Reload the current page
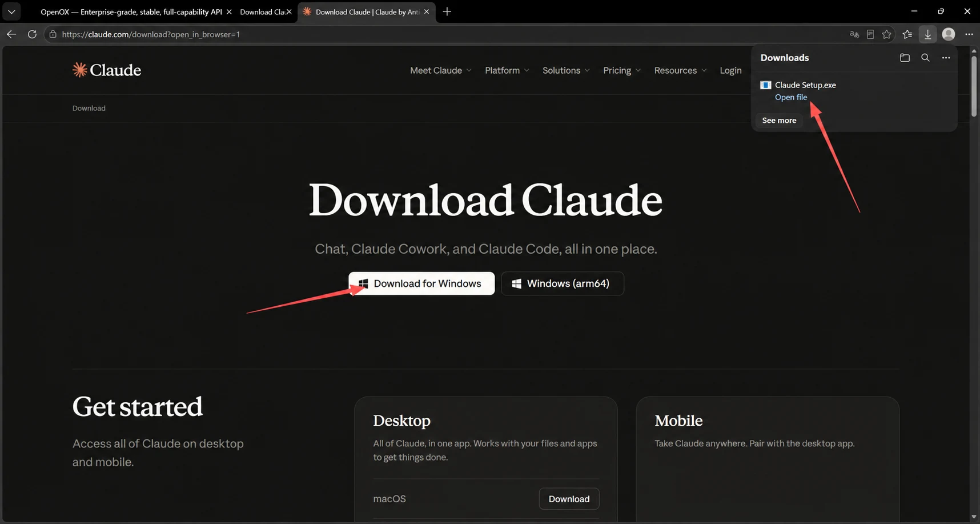Viewport: 980px width, 524px height. (32, 34)
